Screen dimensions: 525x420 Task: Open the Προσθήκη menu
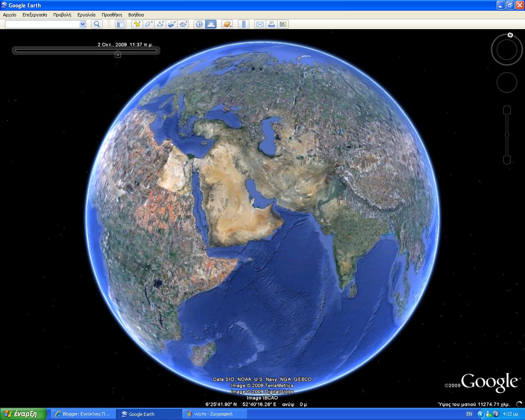pos(112,15)
